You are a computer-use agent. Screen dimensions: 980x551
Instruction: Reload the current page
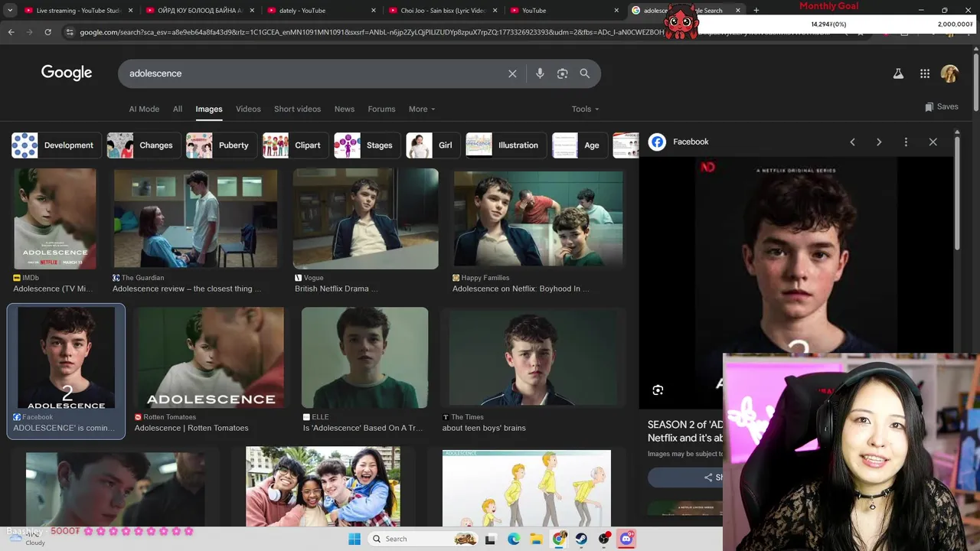pyautogui.click(x=47, y=32)
